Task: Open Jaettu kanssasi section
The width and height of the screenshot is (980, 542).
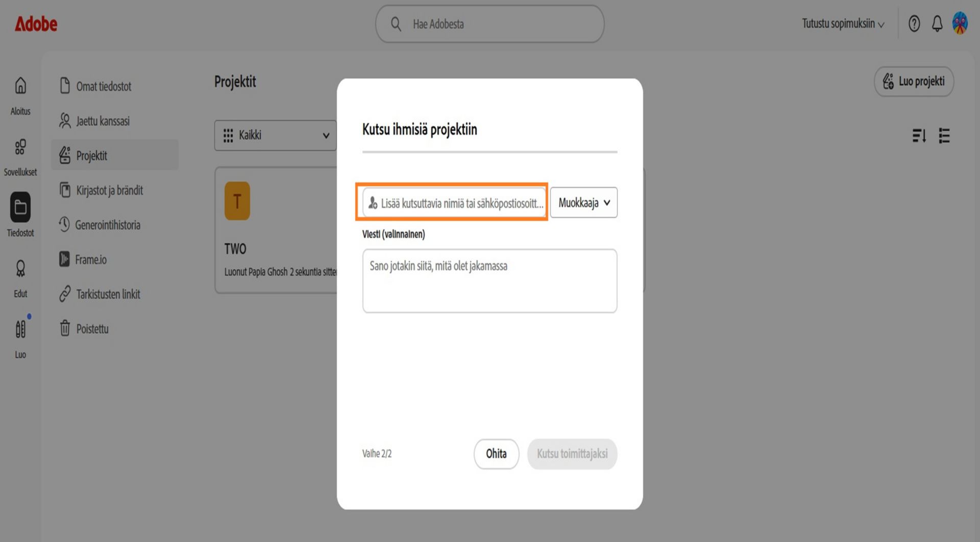Action: [x=115, y=121]
